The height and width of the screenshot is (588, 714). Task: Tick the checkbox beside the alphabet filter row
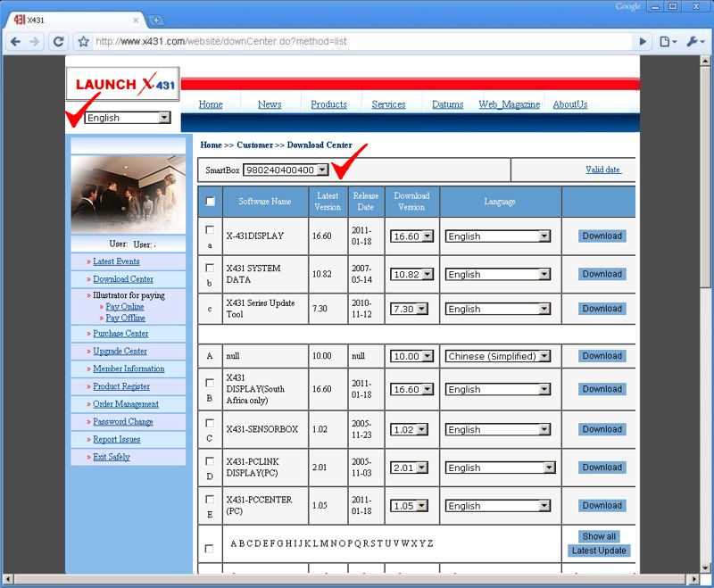[x=209, y=549]
